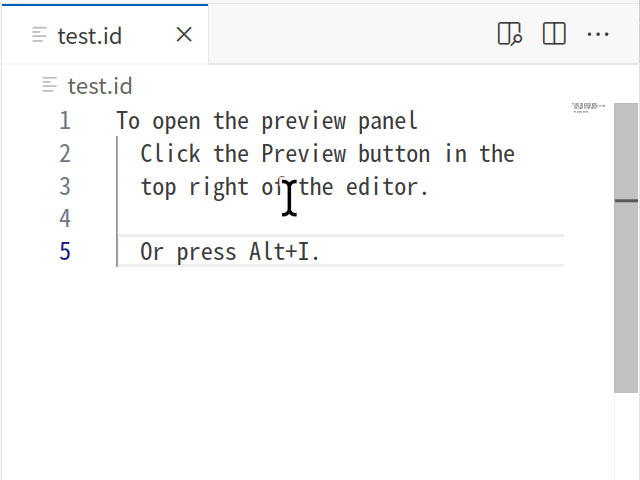The width and height of the screenshot is (640, 480).
Task: Click the breadcrumb file icon
Action: point(49,85)
